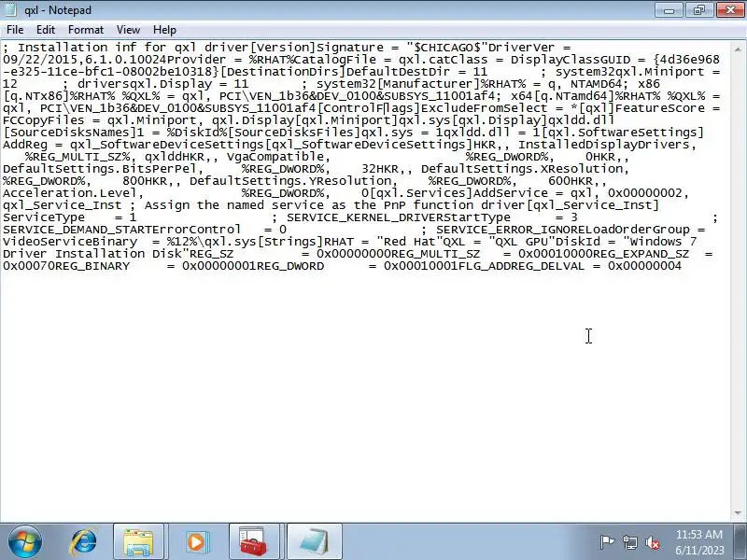
Task: Open the Help menu
Action: coord(165,30)
